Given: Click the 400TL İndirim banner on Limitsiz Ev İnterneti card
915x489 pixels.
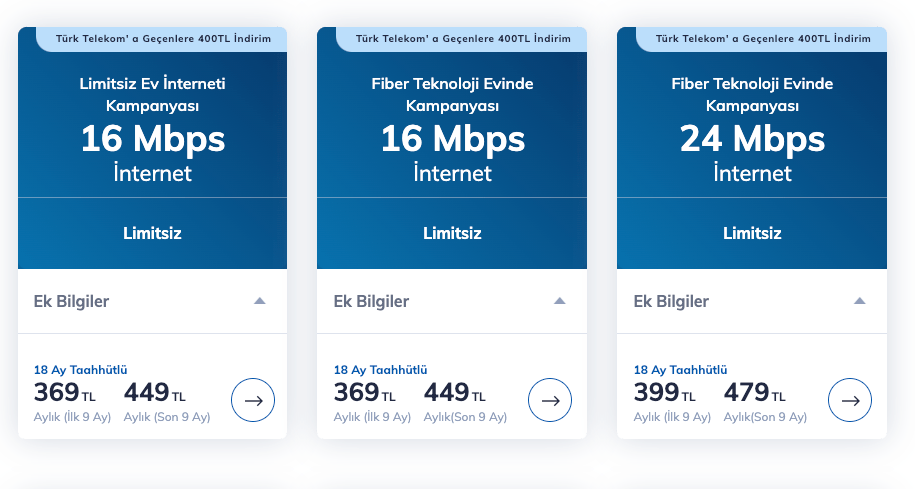Looking at the screenshot, I should (163, 38).
